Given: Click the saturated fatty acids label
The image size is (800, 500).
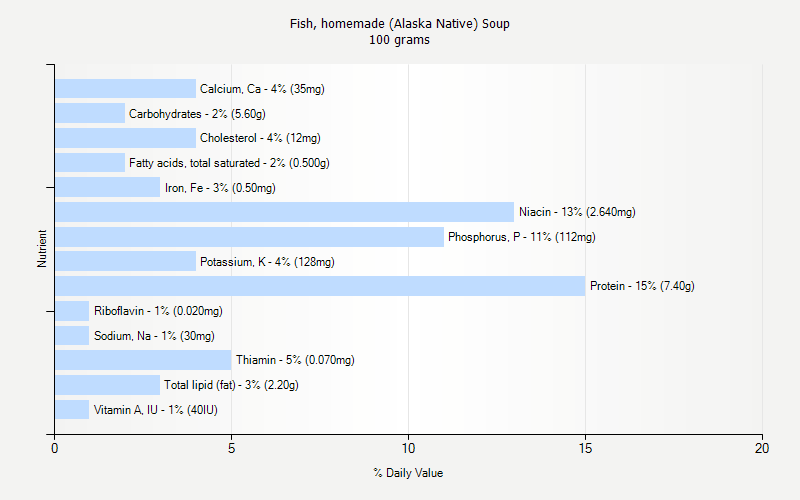Looking at the screenshot, I should pos(229,163).
